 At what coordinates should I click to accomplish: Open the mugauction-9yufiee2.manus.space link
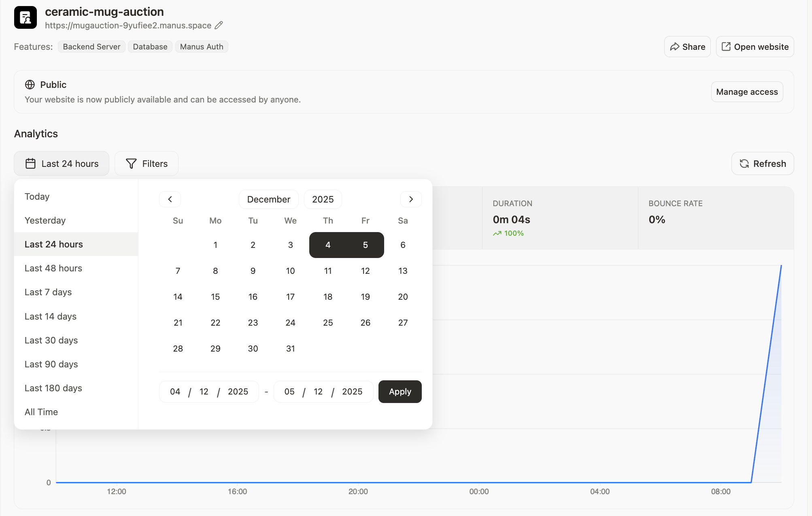(x=128, y=26)
